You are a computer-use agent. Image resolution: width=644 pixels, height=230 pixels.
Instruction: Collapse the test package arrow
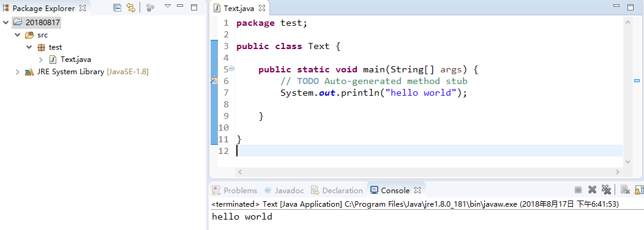click(x=29, y=47)
